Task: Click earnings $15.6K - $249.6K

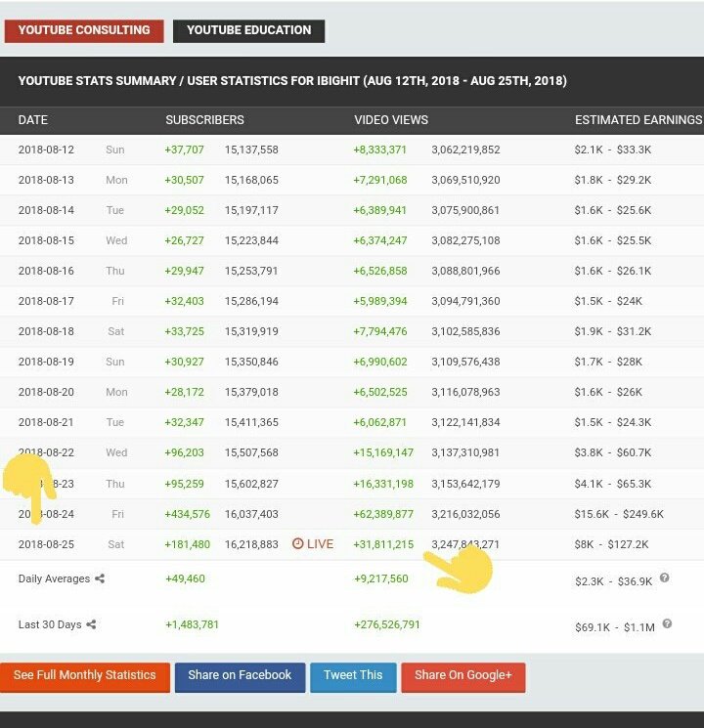Action: tap(619, 514)
